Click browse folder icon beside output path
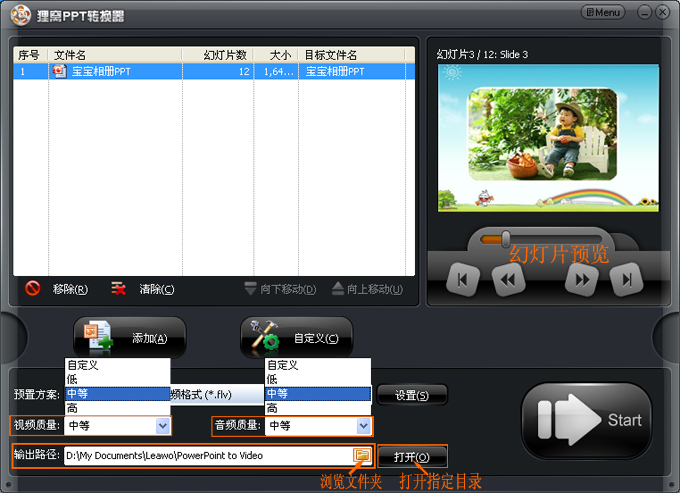The height and width of the screenshot is (493, 680). click(362, 455)
